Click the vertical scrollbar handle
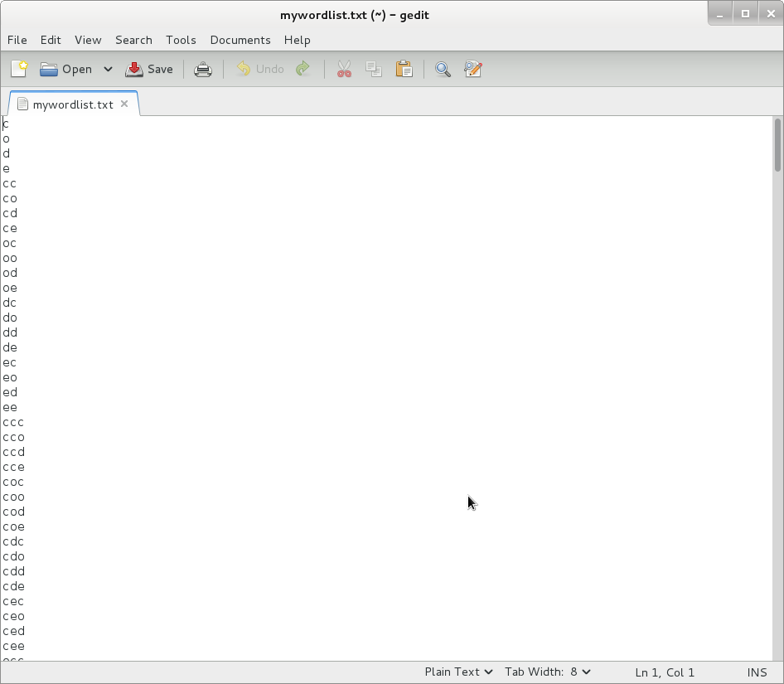The height and width of the screenshot is (684, 784). tap(777, 145)
